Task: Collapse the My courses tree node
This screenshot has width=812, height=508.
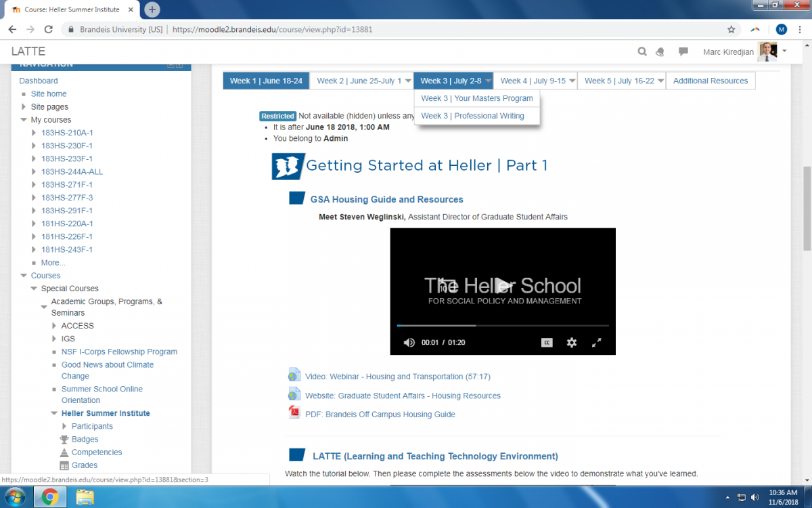Action: 24,120
